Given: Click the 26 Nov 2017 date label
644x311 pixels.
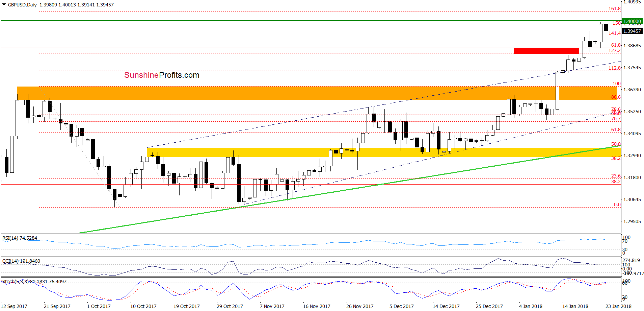Looking at the screenshot, I should (360, 306).
